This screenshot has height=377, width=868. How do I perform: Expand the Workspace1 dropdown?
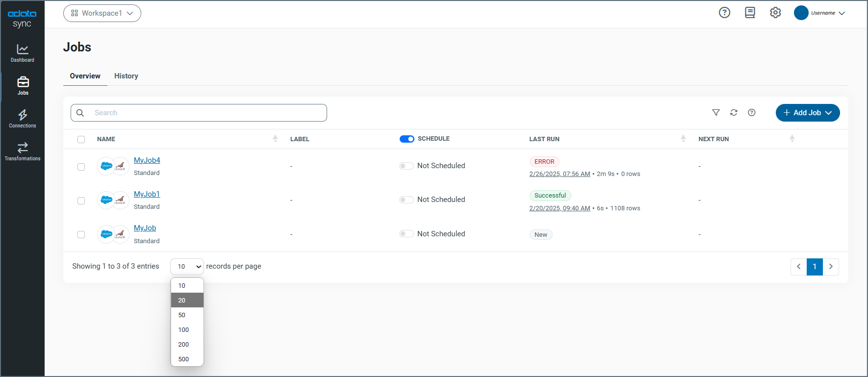click(x=102, y=13)
